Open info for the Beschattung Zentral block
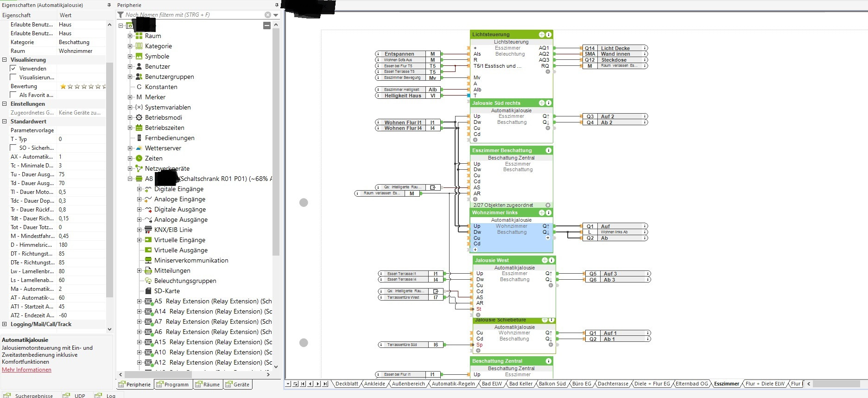Image resolution: width=868 pixels, height=398 pixels. (549, 361)
